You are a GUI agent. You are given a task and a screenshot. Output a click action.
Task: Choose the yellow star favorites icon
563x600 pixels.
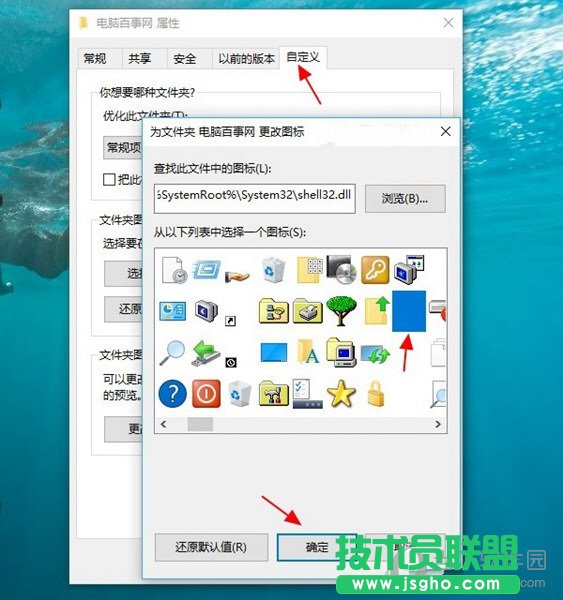click(x=341, y=393)
